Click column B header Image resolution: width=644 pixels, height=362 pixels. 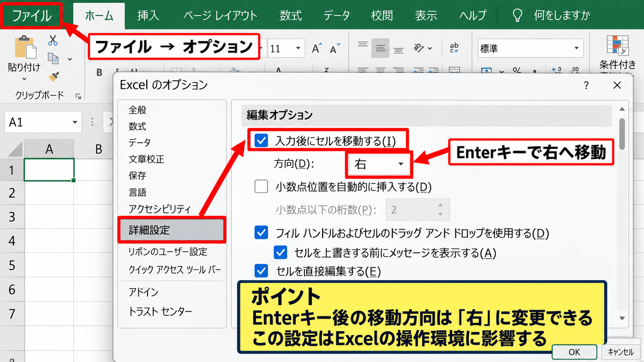click(99, 149)
